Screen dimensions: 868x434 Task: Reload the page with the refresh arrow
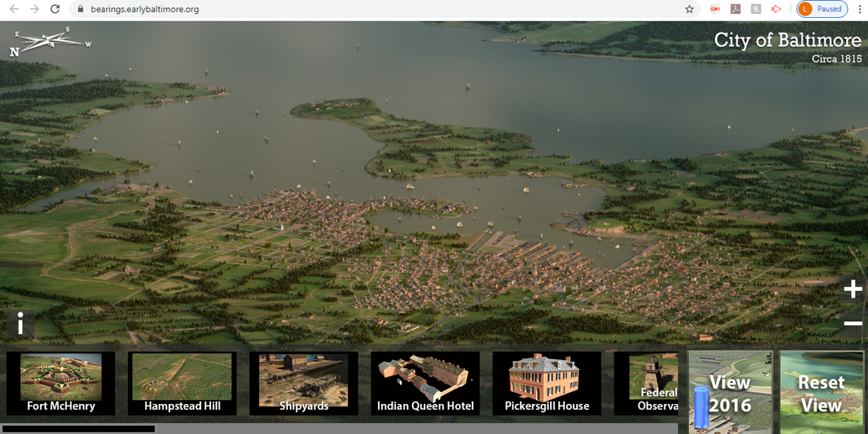(x=55, y=9)
